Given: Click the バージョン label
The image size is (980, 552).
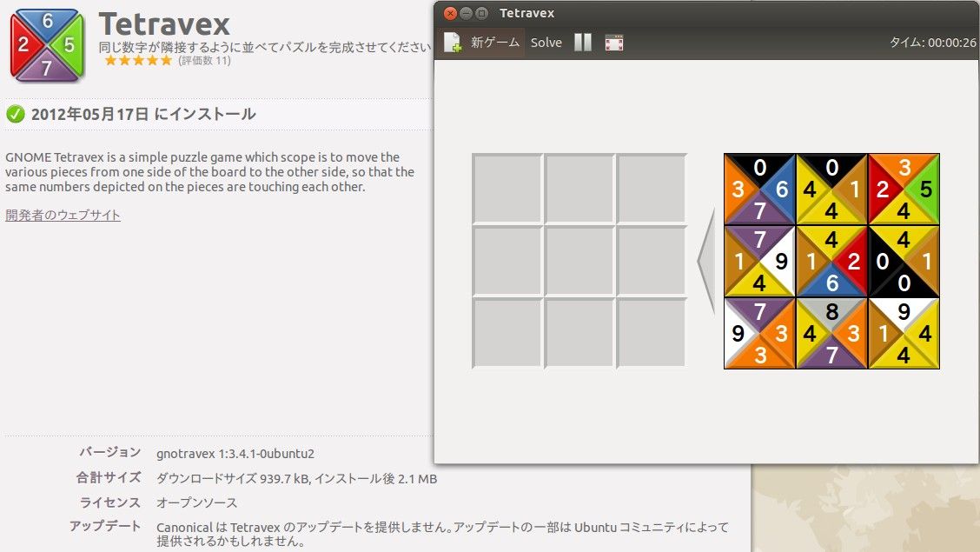Looking at the screenshot, I should tap(110, 452).
